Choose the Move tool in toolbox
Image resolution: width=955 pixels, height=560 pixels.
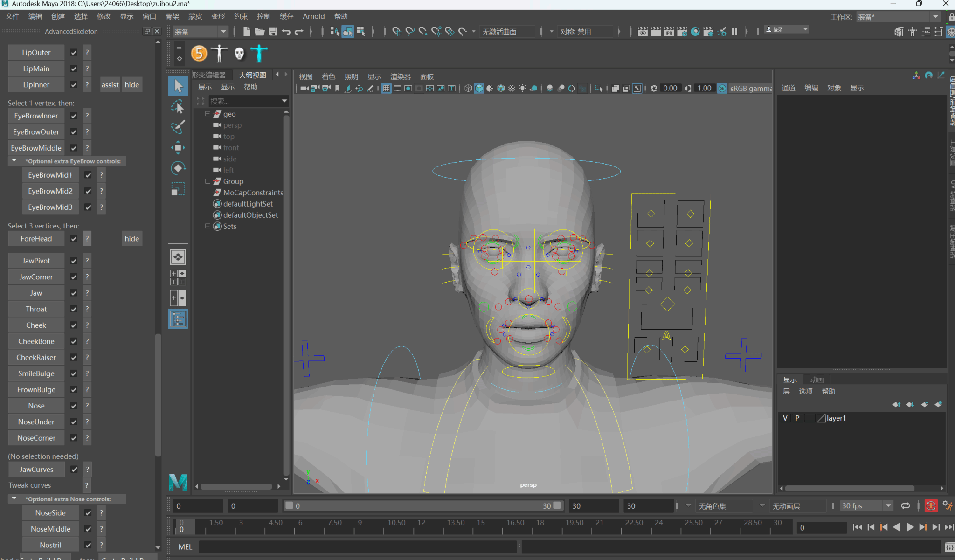[x=178, y=148]
